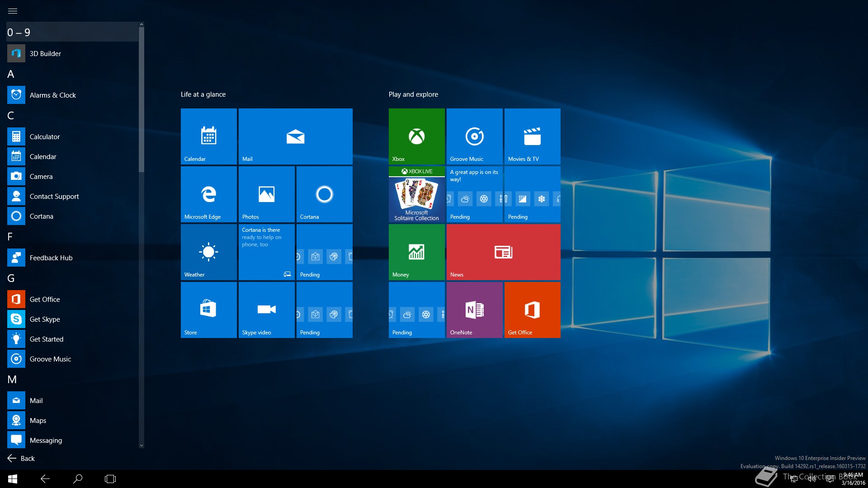Click the letter F section header
Screen dimensions: 868x488
point(72,237)
